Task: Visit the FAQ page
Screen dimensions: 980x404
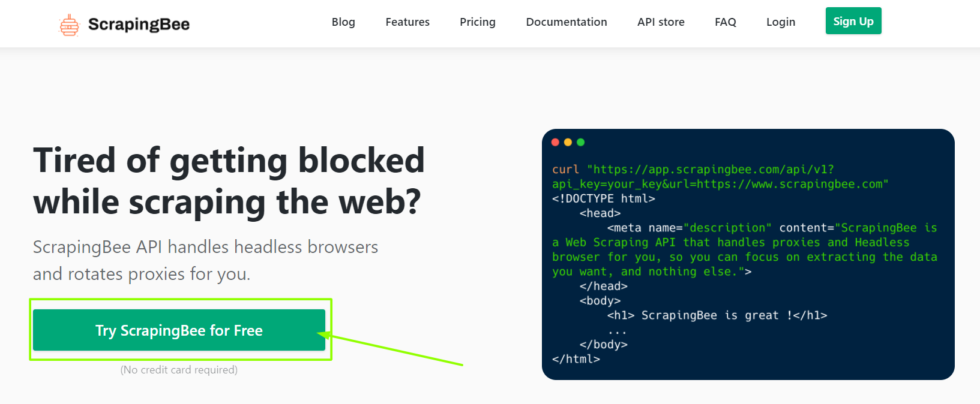Action: 725,22
